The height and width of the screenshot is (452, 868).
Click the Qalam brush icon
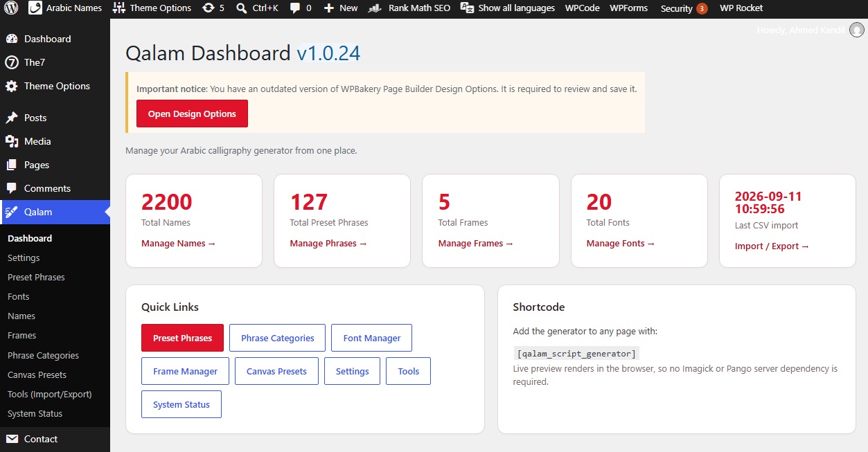point(12,212)
